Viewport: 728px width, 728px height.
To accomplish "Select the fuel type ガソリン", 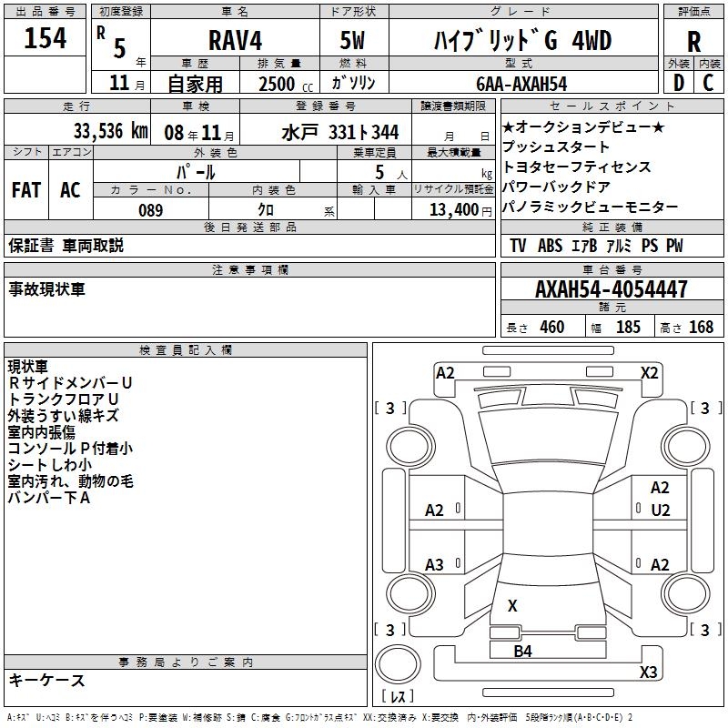I will pyautogui.click(x=353, y=83).
